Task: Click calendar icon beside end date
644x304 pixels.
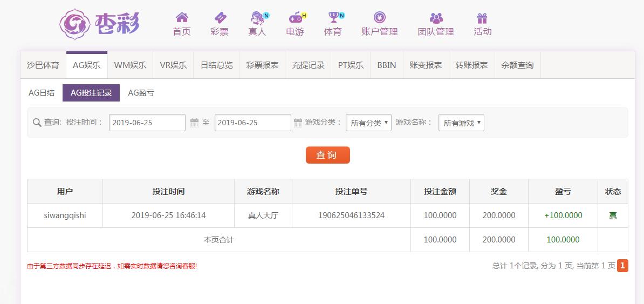Action: tap(298, 123)
